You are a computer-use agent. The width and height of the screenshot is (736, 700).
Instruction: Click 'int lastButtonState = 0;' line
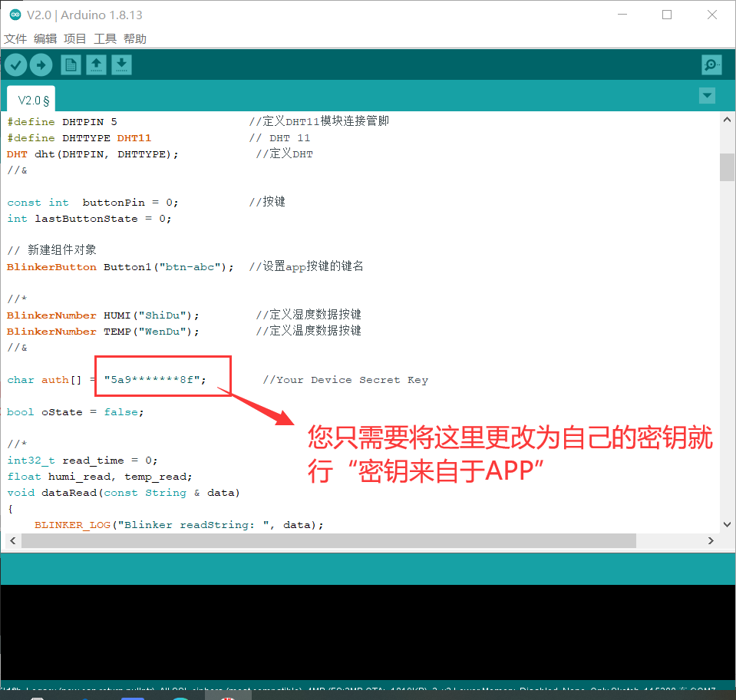coord(89,219)
